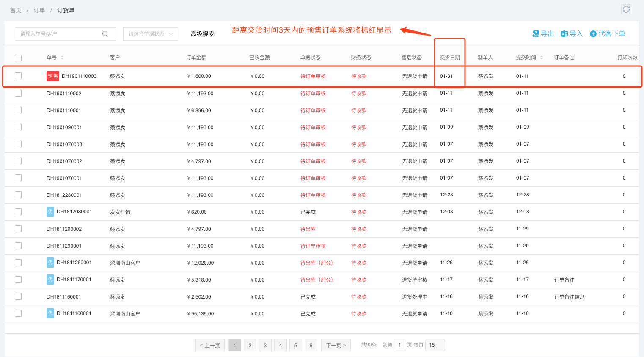The height and width of the screenshot is (357, 644).
Task: Go to the next page via 下一页
Action: tap(336, 345)
